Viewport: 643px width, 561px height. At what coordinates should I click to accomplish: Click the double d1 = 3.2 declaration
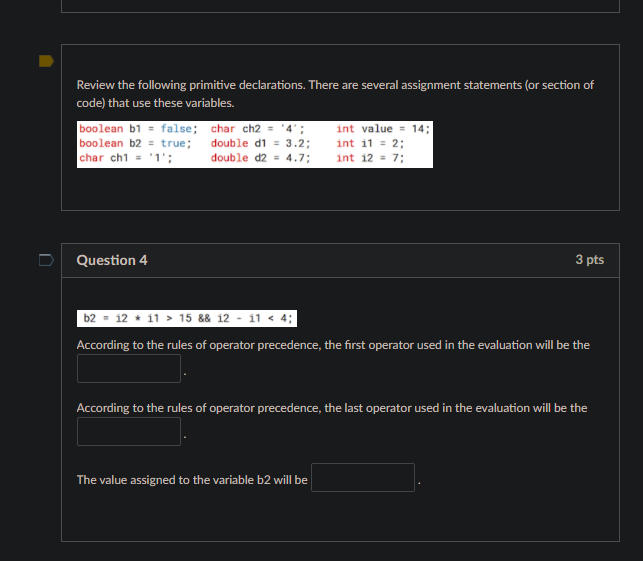coord(260,143)
